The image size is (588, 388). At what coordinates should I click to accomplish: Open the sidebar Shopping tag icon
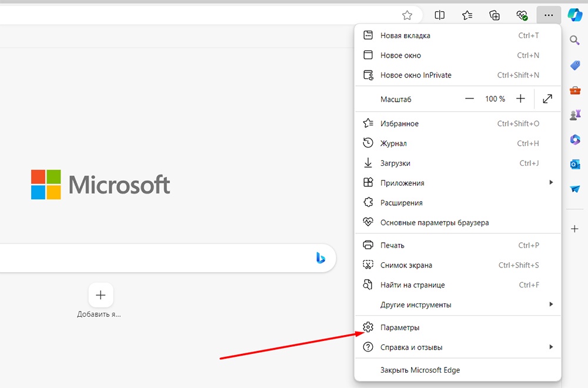(575, 65)
